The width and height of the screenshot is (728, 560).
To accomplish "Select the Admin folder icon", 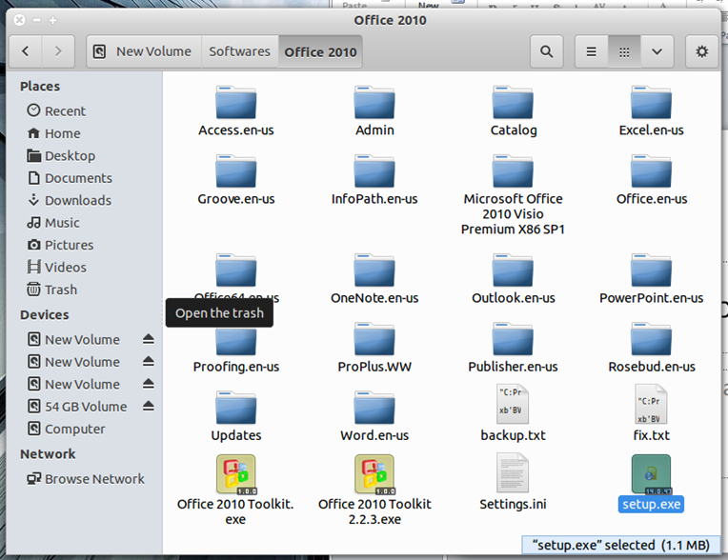I will pyautogui.click(x=374, y=103).
